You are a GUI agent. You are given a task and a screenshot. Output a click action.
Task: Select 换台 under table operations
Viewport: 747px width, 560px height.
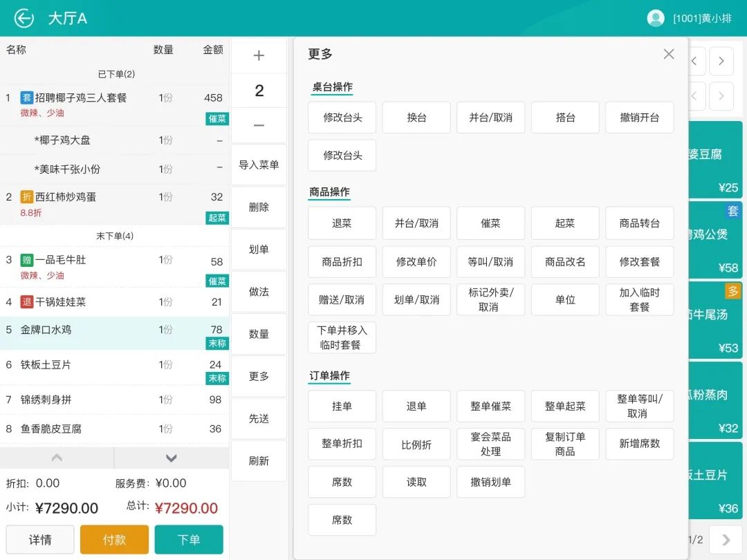coord(416,118)
